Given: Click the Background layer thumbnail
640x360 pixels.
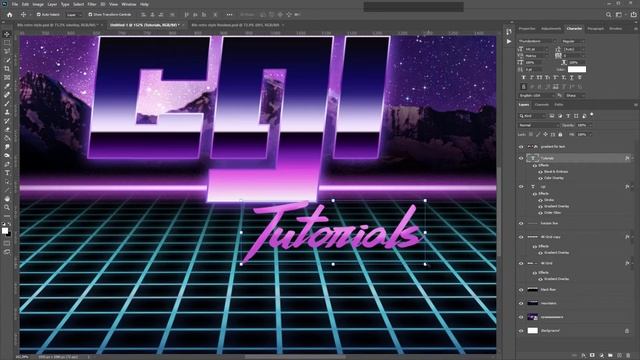Looking at the screenshot, I should pyautogui.click(x=533, y=331).
